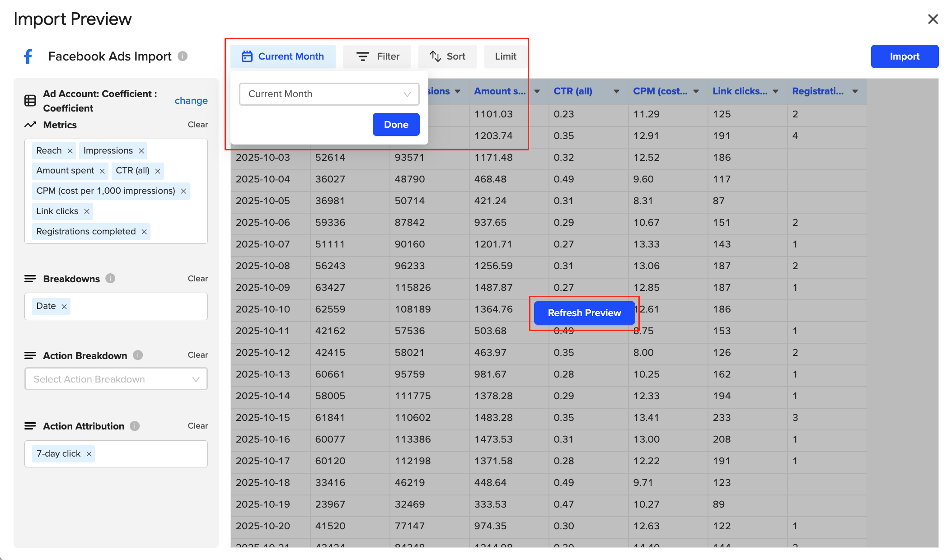The image size is (947, 560).
Task: Click the info icon next to Action Breakdown
Action: pos(137,355)
